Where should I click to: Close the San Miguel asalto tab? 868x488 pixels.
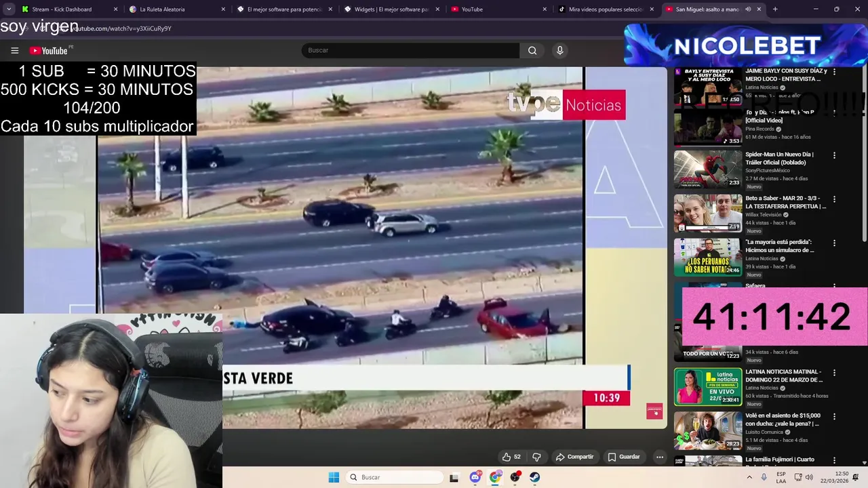(x=759, y=9)
